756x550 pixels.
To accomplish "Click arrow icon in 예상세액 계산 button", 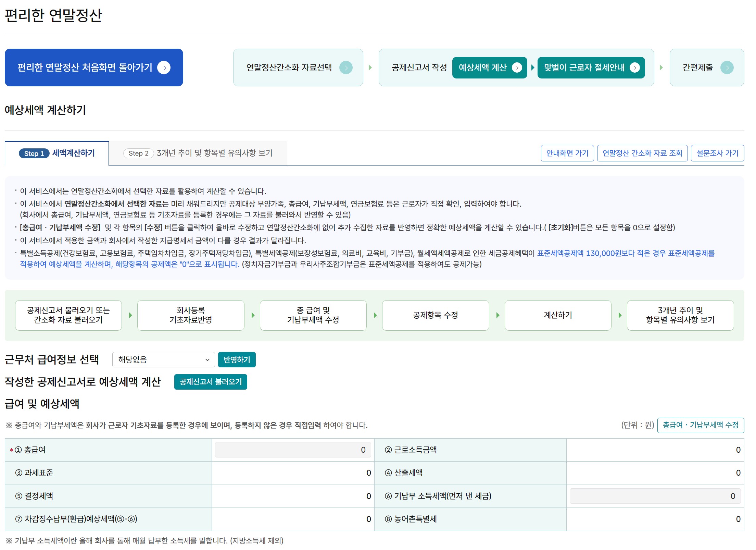I will pyautogui.click(x=517, y=68).
